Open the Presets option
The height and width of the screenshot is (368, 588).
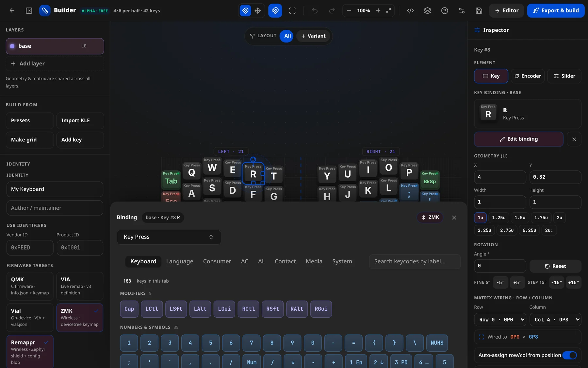30,121
